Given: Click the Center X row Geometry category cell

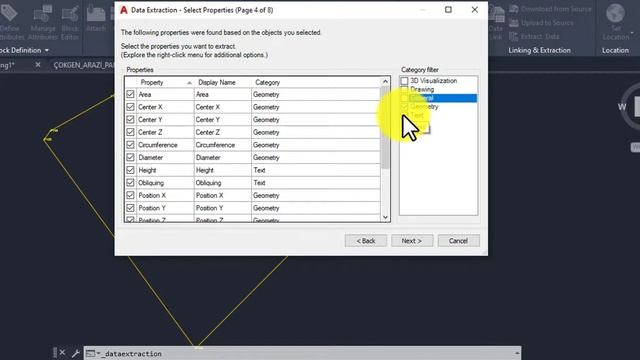Looking at the screenshot, I should pyautogui.click(x=316, y=107).
